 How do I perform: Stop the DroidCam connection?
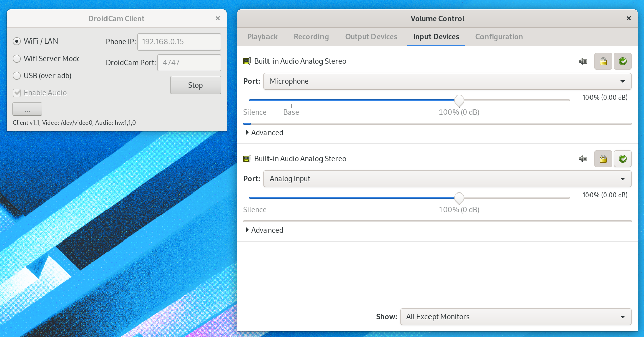(x=195, y=85)
